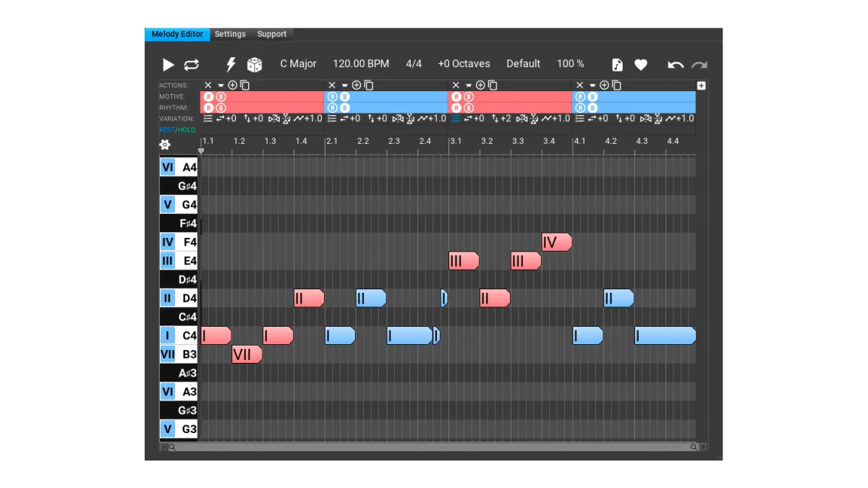Click the REST label in REST/HOLD row
The image size is (868, 488).
pos(166,130)
